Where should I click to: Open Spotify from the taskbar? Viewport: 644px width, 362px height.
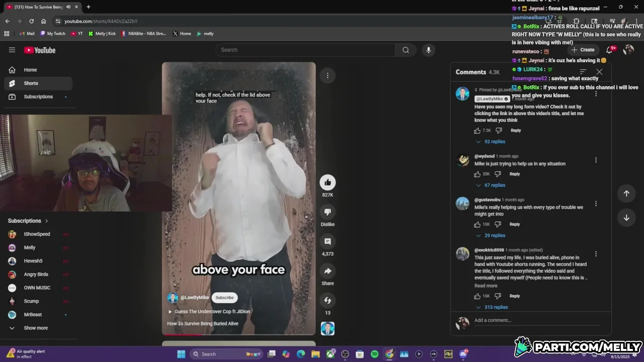pos(374,354)
